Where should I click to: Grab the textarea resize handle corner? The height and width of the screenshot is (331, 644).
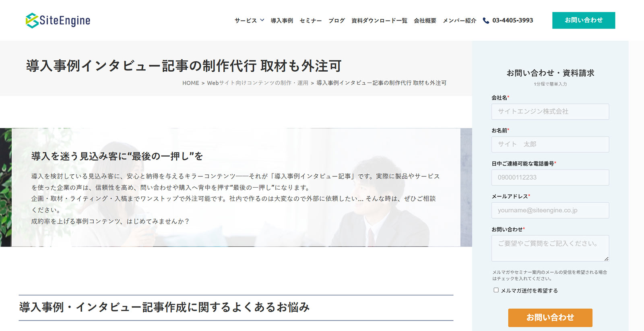click(606, 259)
